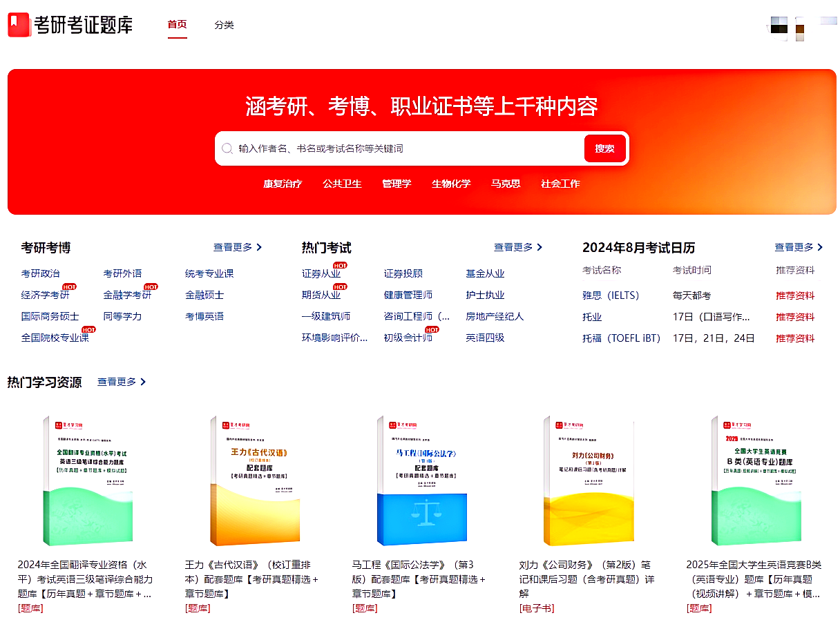
Task: Focus the keyword search input field
Action: tap(408, 148)
